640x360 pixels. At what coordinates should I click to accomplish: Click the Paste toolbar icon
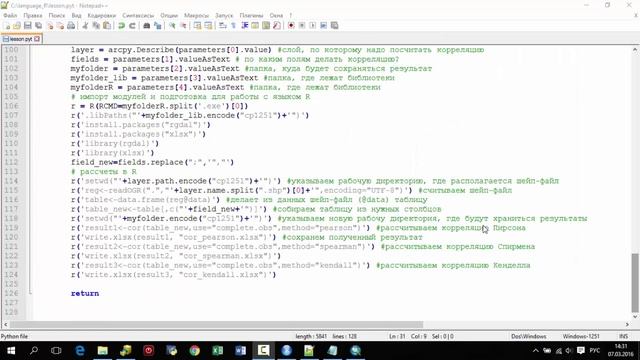107,26
